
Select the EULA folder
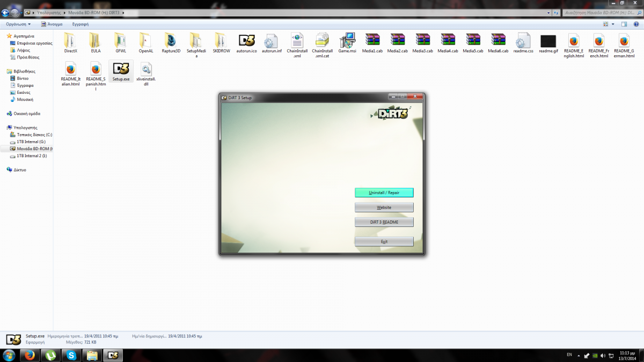pyautogui.click(x=96, y=43)
